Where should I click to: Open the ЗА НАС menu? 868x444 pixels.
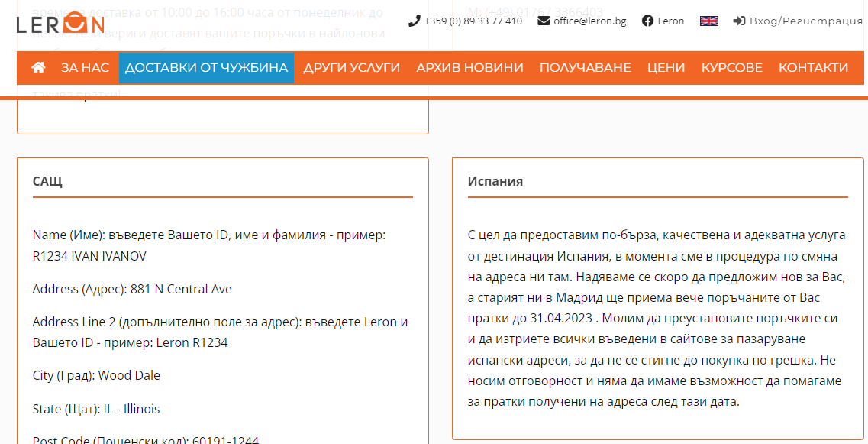85,68
